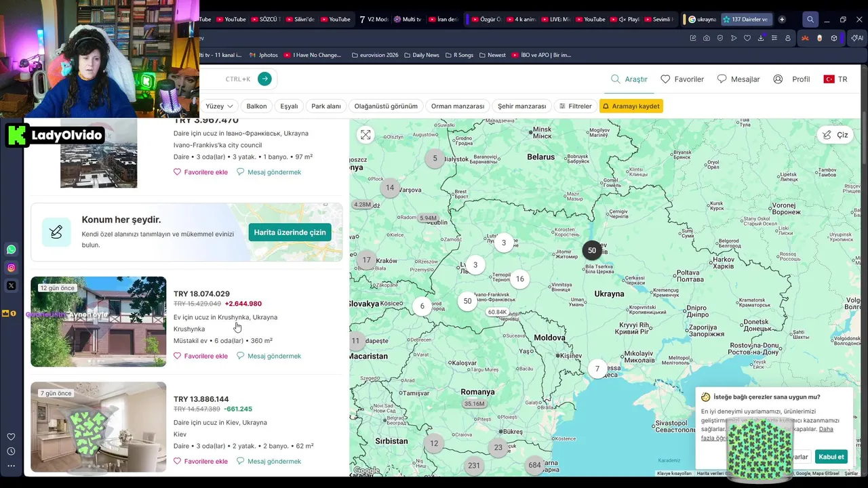Image resolution: width=868 pixels, height=488 pixels.
Task: Open sidebar bookmarks heart icon
Action: pyautogui.click(x=11, y=436)
